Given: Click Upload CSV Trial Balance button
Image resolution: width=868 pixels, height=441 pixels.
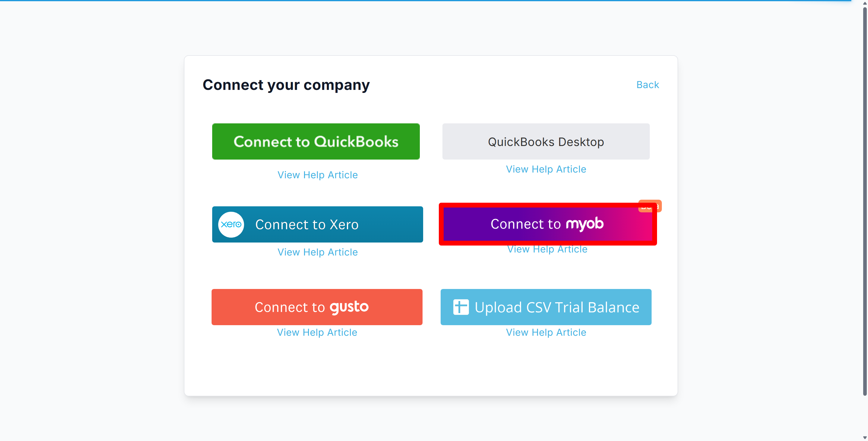Looking at the screenshot, I should pos(556,307).
